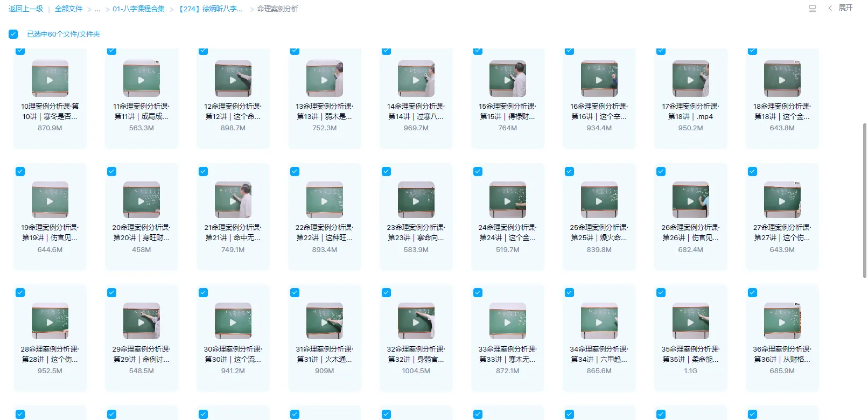Click the file name 35命理案例分析课 第35讲
This screenshot has width=868, height=420.
[690, 354]
